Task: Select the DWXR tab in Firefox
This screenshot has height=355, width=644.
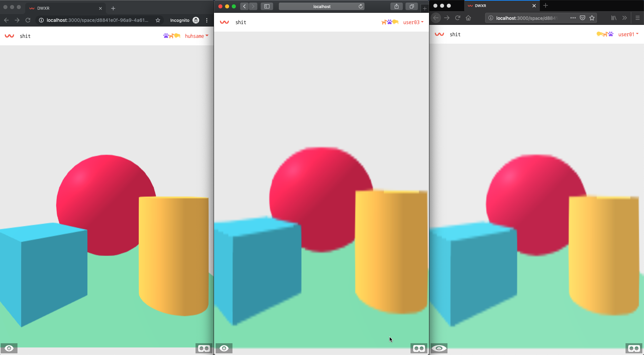Action: click(480, 6)
